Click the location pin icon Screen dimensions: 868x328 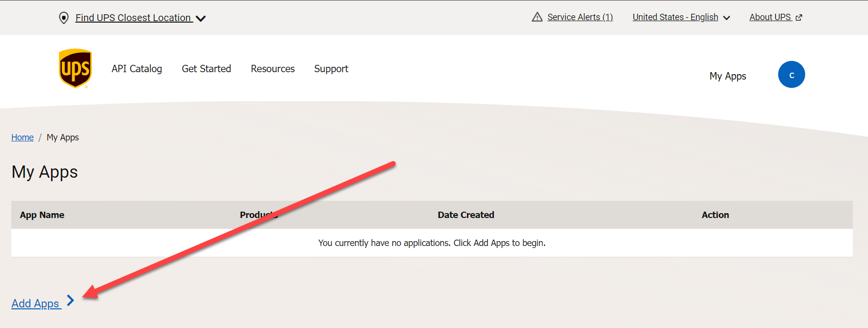63,18
